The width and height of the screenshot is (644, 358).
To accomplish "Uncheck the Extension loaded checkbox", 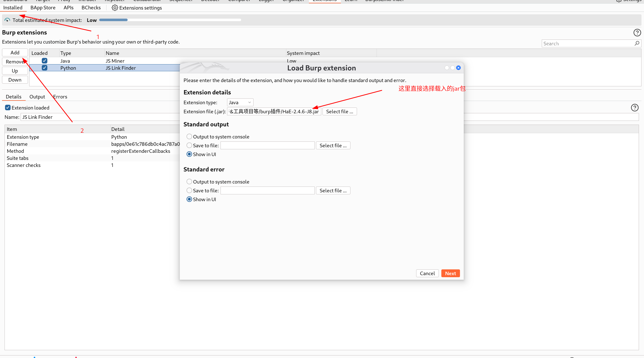I will [x=8, y=108].
